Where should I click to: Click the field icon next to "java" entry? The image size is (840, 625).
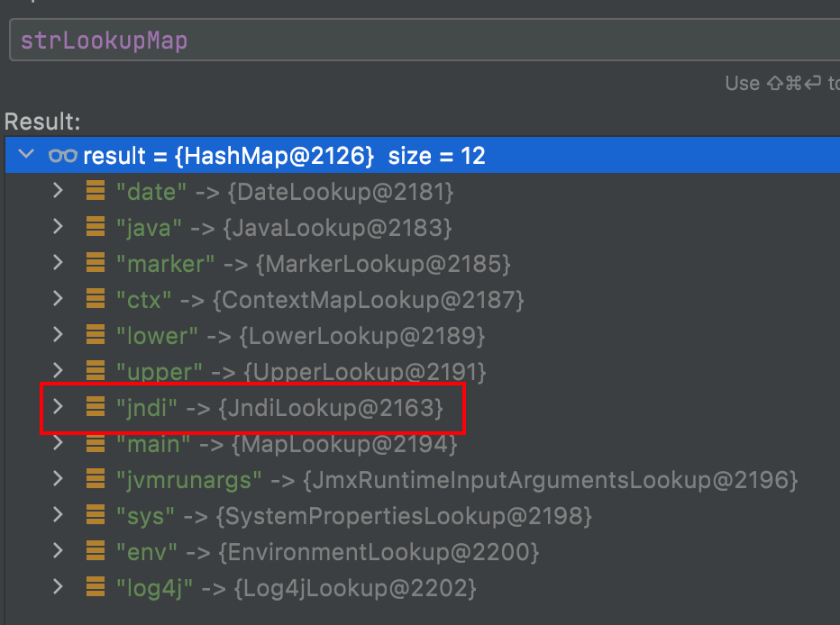click(x=95, y=228)
